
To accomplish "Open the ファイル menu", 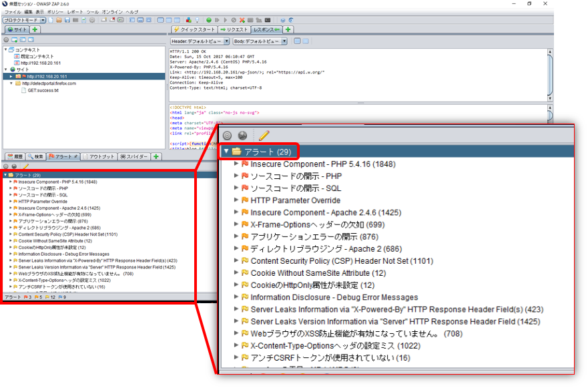I will [13, 12].
